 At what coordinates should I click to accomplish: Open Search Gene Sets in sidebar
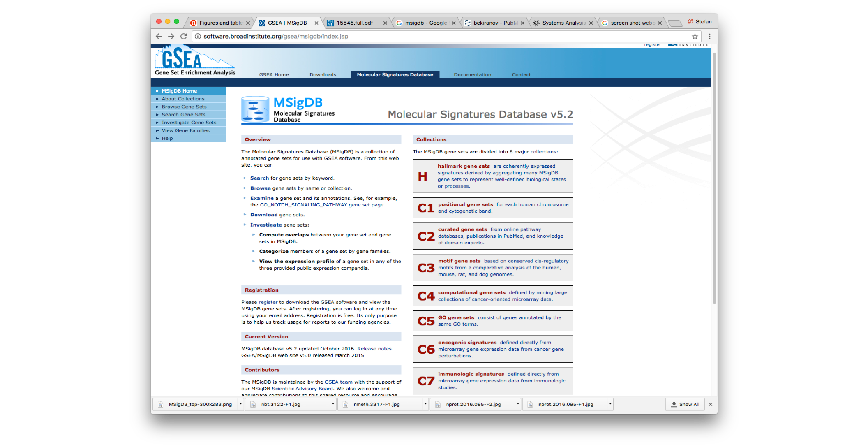189,115
